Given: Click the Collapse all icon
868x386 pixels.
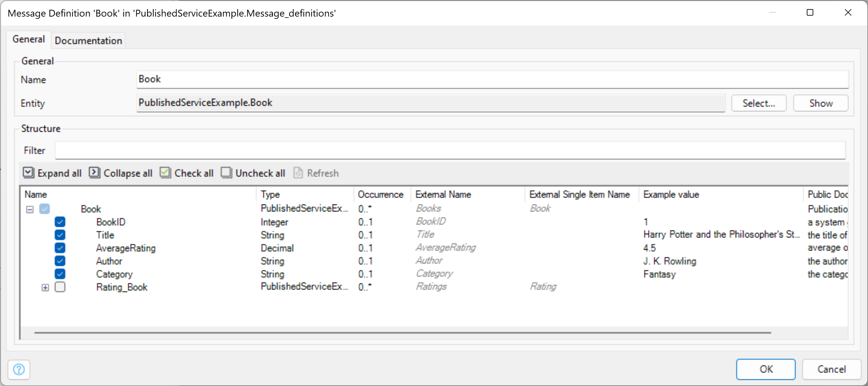Looking at the screenshot, I should tap(94, 173).
